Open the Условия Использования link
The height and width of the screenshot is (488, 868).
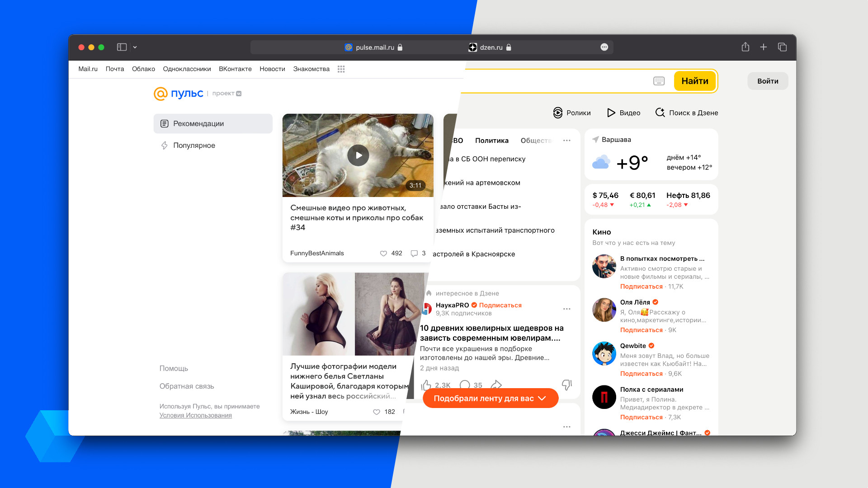[x=195, y=415]
